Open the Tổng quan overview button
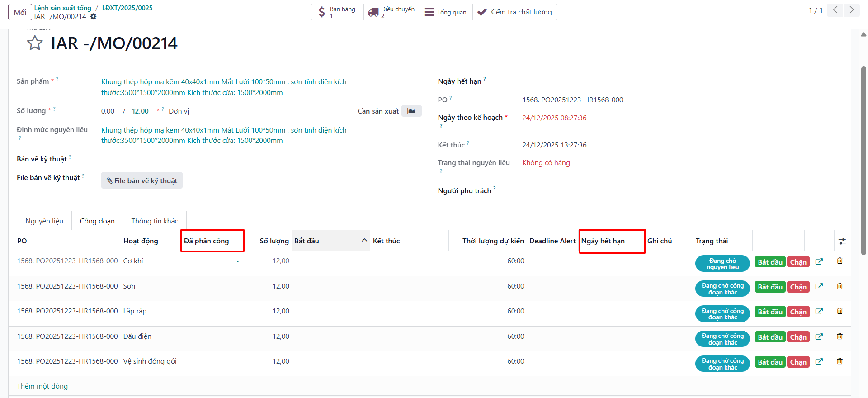868x398 pixels. (446, 12)
